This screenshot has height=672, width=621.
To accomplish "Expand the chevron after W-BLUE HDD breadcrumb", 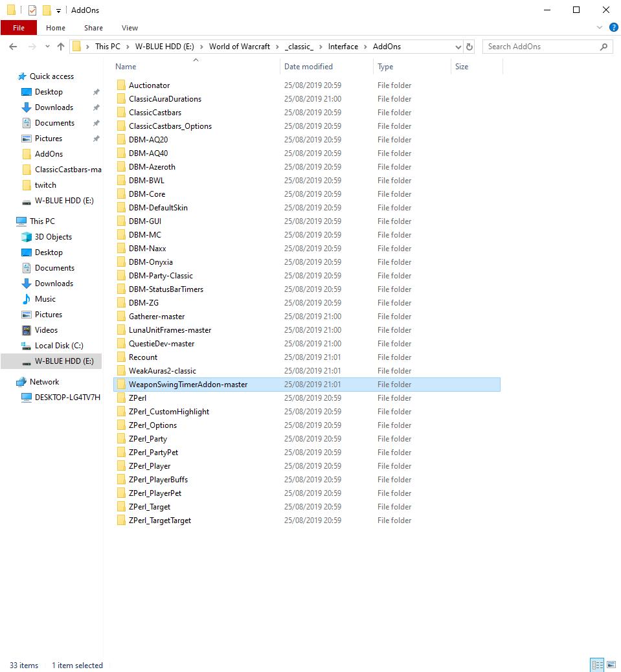I will point(201,47).
